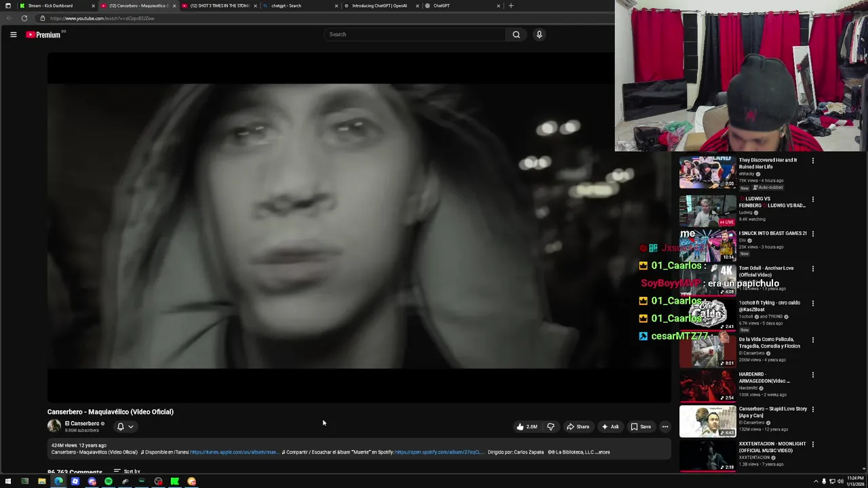Viewport: 868px width, 488px height.
Task: Open options menu for They Discovered Her
Action: [x=813, y=161]
